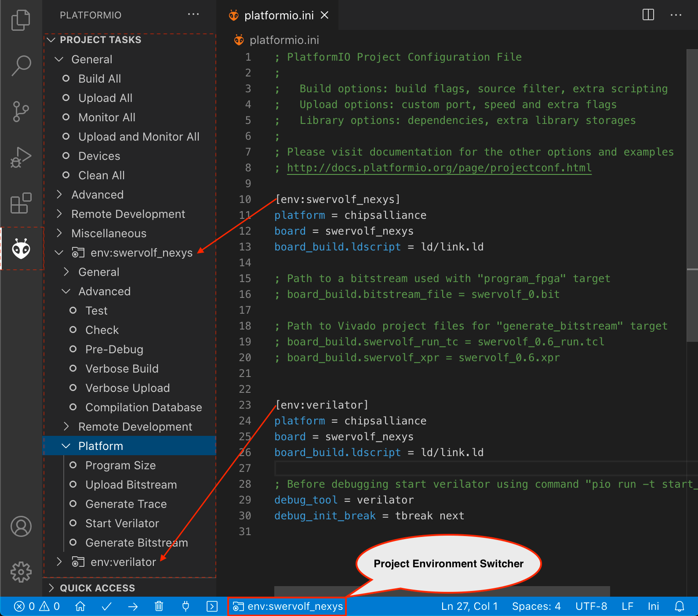Open Source Control view in activity bar
Screen dimensions: 698x616
pos(21,112)
